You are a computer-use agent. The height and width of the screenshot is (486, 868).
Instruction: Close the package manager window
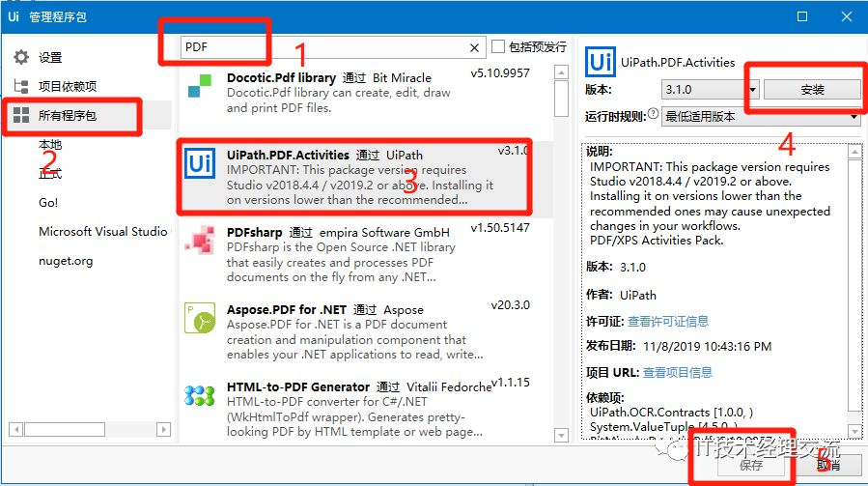pyautogui.click(x=847, y=16)
